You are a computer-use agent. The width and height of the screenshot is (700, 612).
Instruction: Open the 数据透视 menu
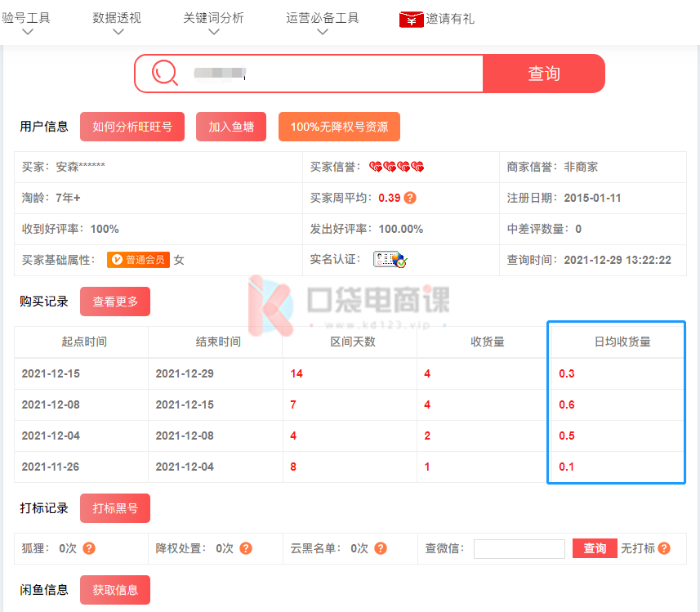[117, 18]
